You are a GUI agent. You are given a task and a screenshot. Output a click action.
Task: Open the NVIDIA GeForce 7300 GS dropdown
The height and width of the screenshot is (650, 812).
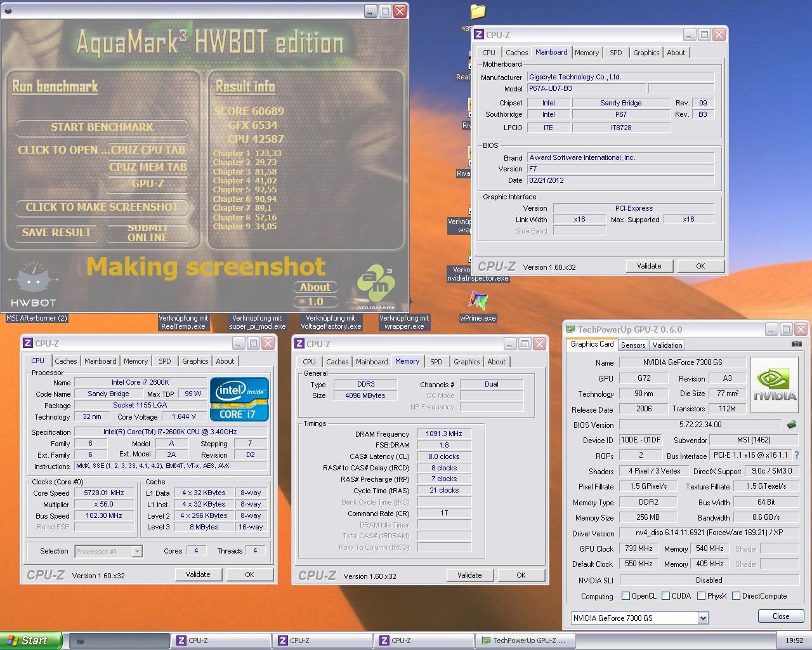(x=639, y=618)
